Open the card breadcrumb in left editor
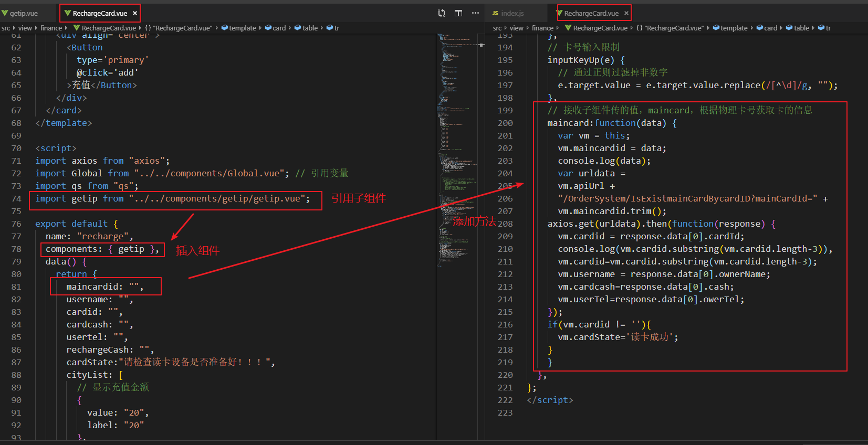Screen dimensions: 868x445 click(x=276, y=28)
